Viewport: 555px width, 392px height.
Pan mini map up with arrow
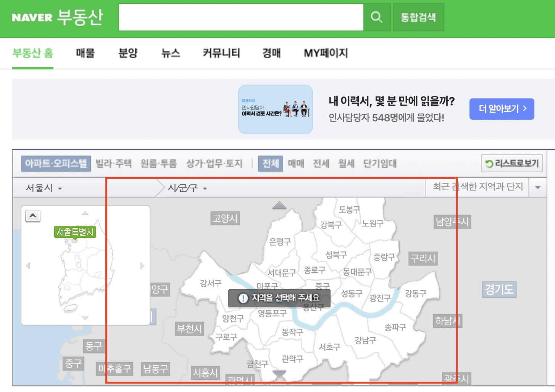[x=85, y=213]
